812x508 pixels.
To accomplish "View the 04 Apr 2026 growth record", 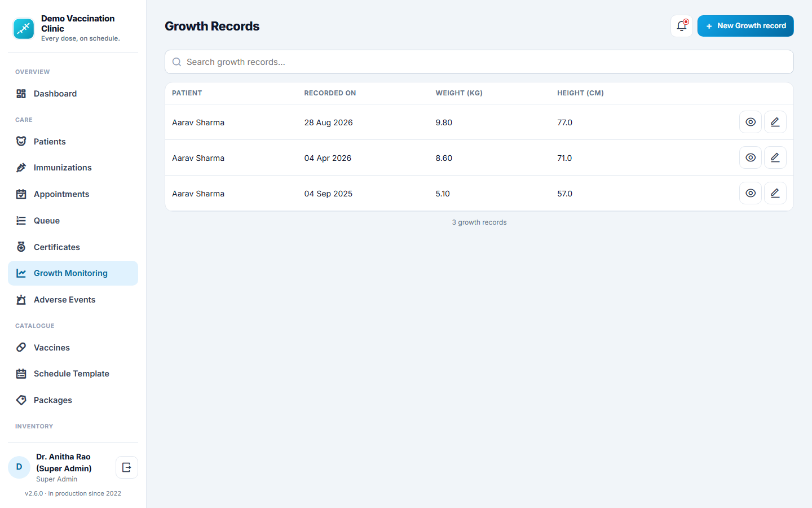I will point(751,157).
